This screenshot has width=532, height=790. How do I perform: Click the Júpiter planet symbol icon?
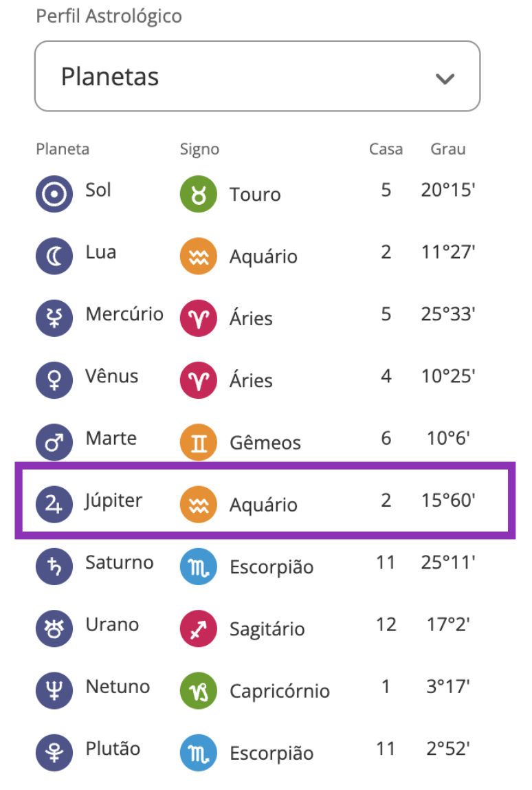pos(54,504)
